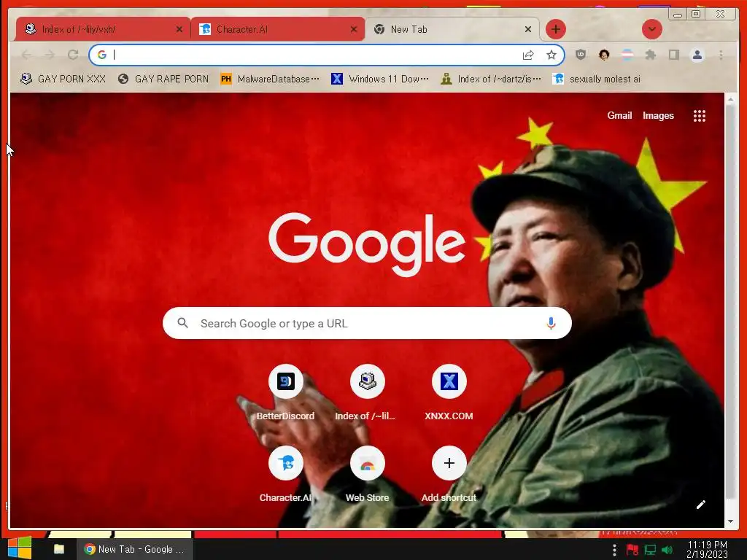747x560 pixels.
Task: Open a new tab with the red plus button
Action: pos(555,29)
